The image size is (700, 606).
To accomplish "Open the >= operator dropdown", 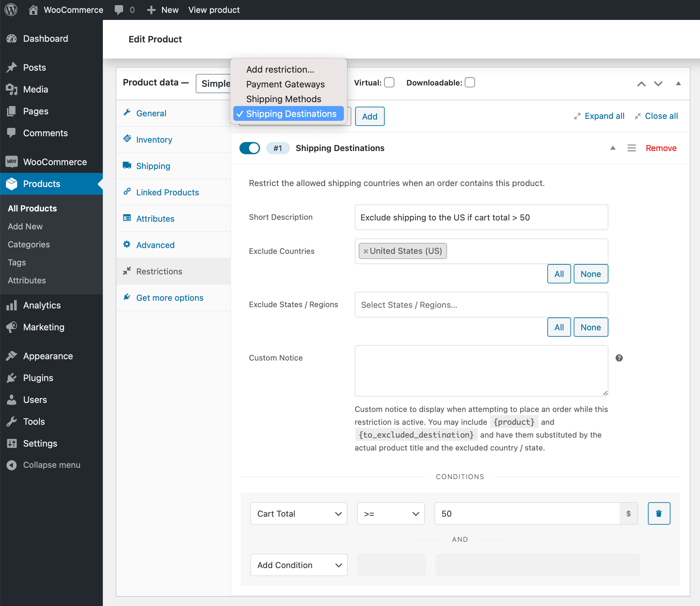I will click(390, 514).
